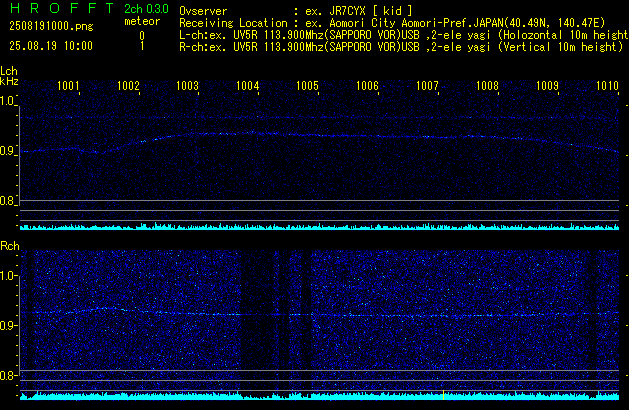Click the Rch '0.8' frequency axis label
Image resolution: width=629 pixels, height=410 pixels.
point(8,376)
